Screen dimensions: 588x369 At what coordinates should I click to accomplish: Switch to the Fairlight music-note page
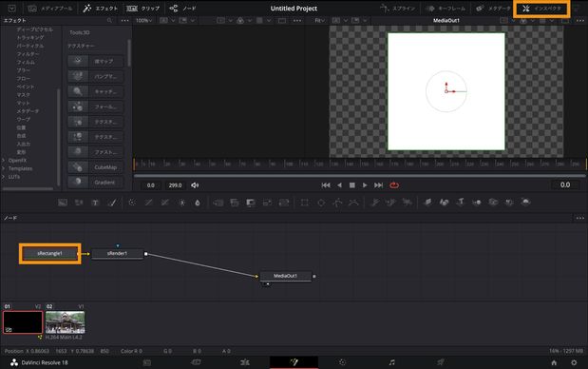(392, 362)
